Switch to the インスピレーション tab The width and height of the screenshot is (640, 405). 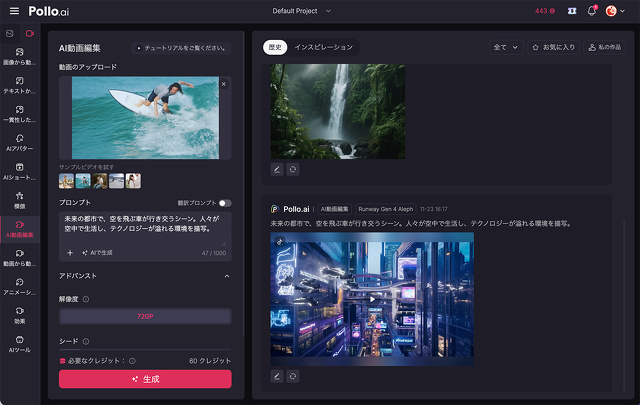point(322,47)
